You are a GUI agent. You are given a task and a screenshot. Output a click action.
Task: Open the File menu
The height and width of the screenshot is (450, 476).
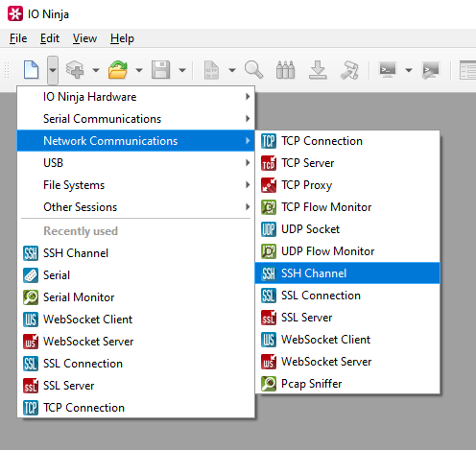pyautogui.click(x=18, y=38)
